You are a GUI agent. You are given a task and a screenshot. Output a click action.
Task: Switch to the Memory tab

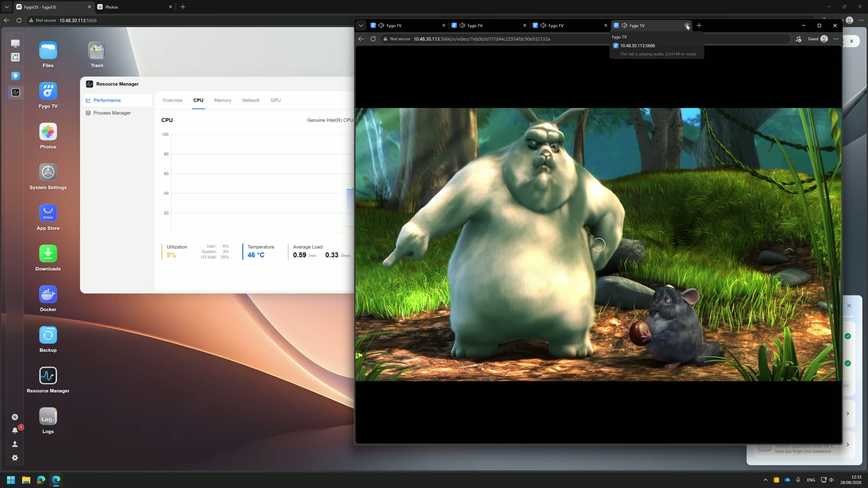(222, 100)
